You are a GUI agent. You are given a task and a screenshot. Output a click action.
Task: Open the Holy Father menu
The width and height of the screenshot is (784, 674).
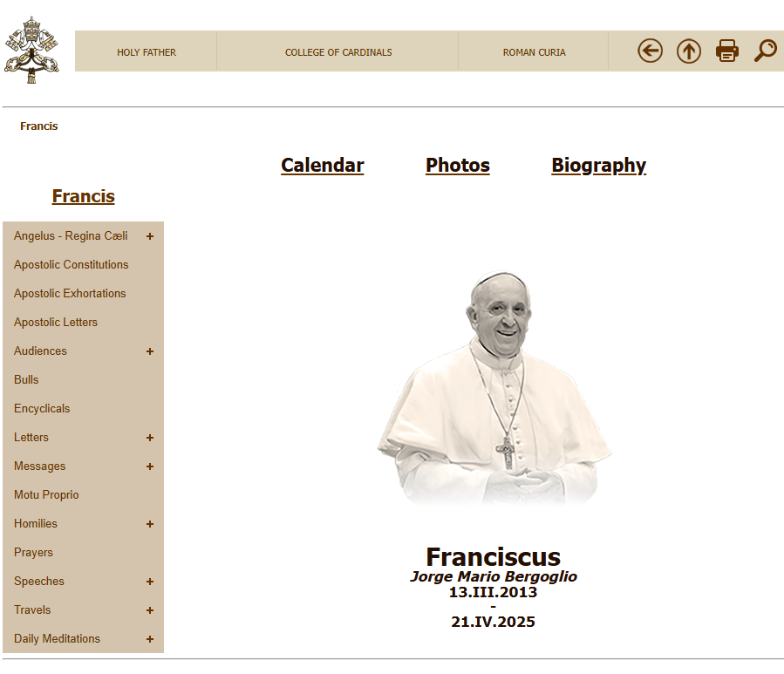tap(146, 51)
